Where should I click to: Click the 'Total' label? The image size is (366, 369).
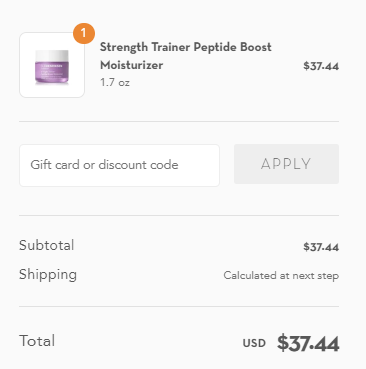click(x=37, y=341)
